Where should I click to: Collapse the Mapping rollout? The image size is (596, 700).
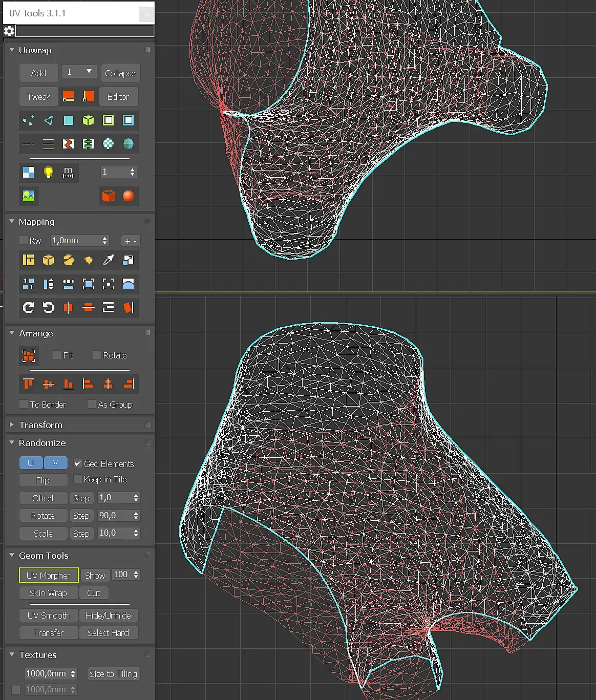tap(12, 221)
